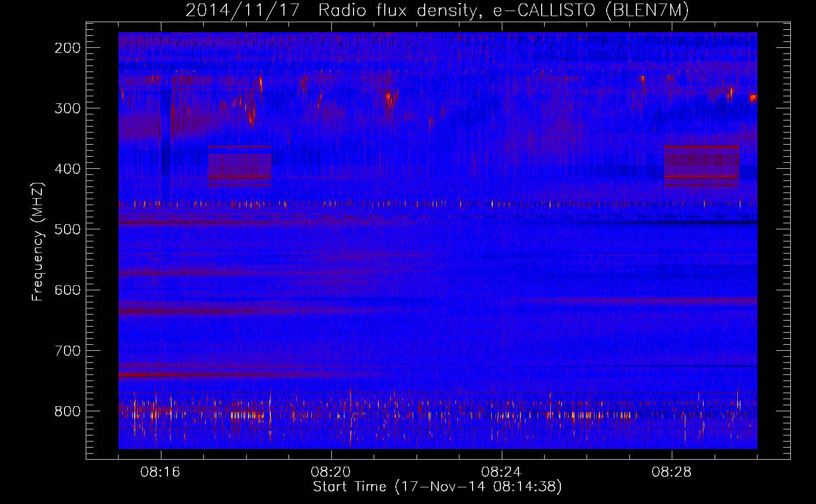816x504 pixels.
Task: Click the 600 frequency tick label
Action: [67, 290]
